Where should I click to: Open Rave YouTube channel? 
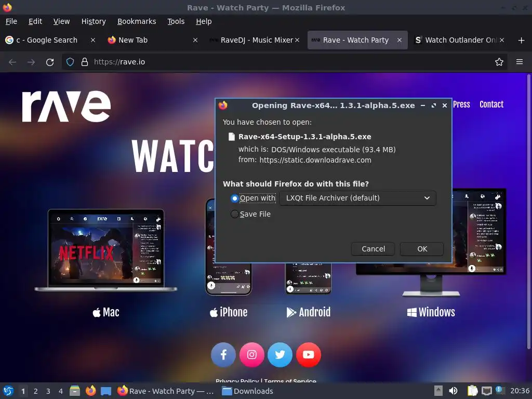click(309, 354)
